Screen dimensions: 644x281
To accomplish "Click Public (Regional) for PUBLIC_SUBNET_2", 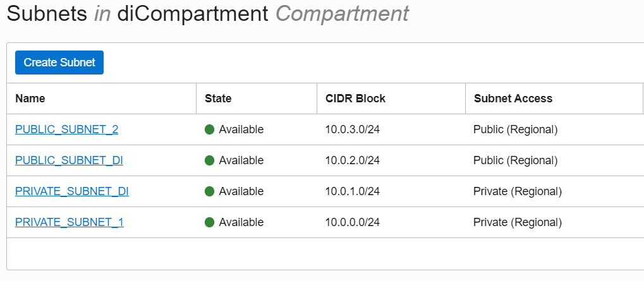I will [515, 129].
